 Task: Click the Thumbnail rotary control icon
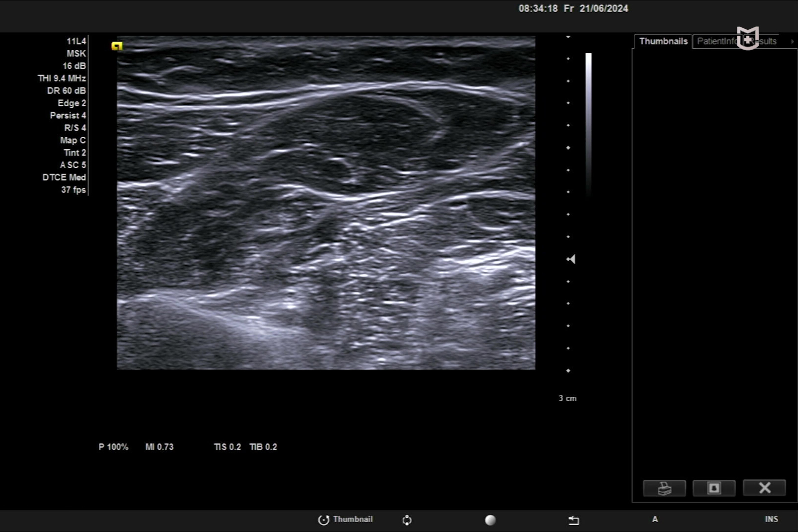point(324,520)
